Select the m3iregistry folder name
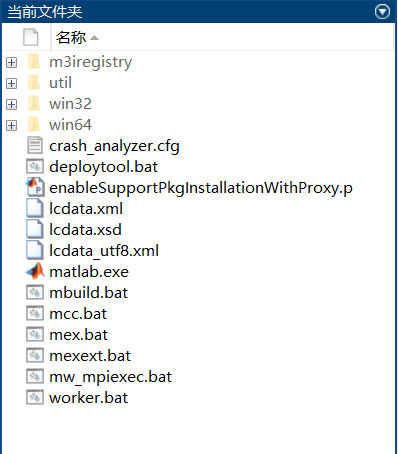Screen dimensions: 398x454 91,63
